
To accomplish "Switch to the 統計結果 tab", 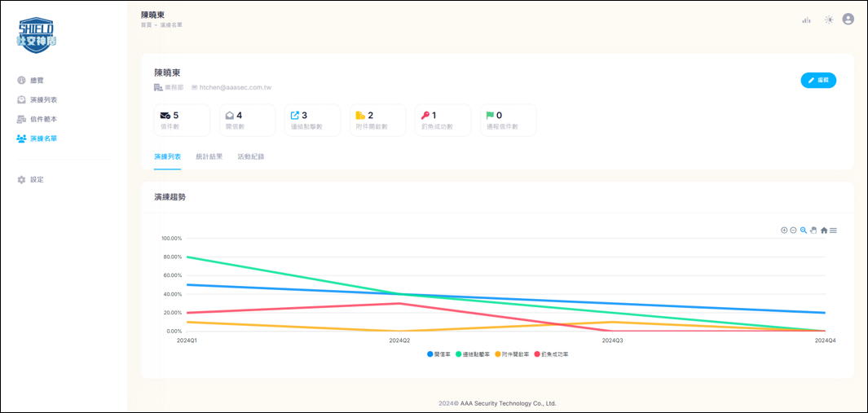I will (209, 156).
